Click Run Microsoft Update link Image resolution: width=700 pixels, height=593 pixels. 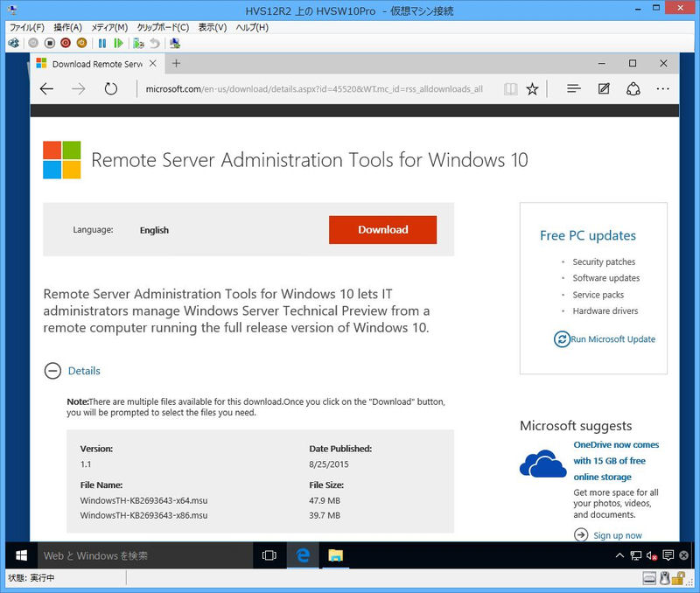[613, 339]
